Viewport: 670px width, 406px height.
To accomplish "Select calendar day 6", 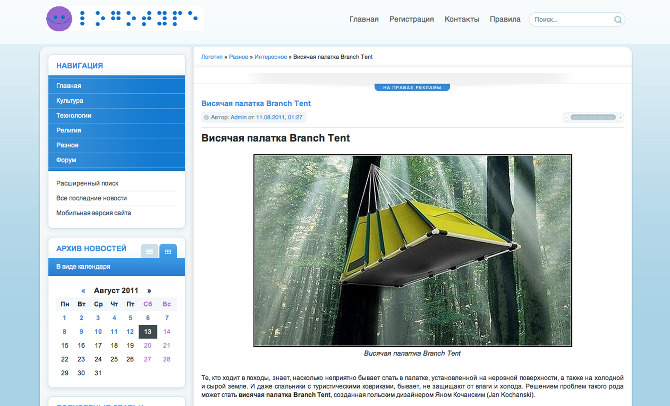I will 148,318.
